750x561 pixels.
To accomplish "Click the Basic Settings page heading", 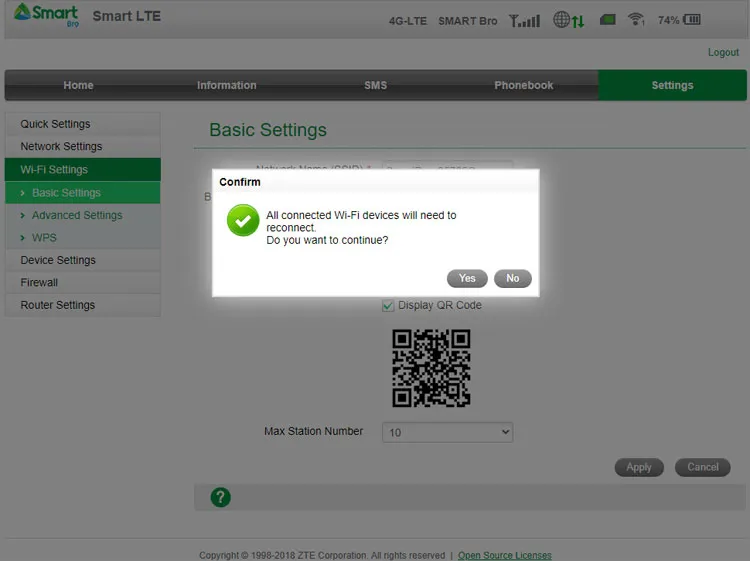I will [268, 130].
